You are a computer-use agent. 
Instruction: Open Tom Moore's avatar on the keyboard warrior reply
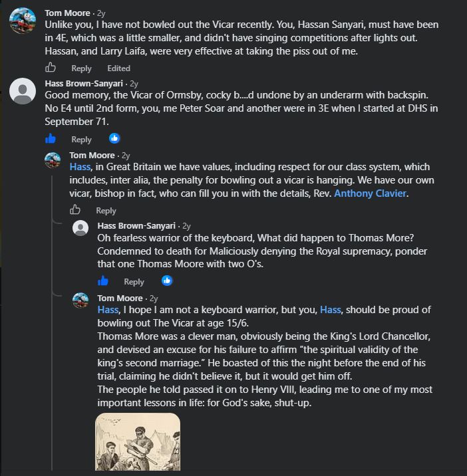click(80, 300)
